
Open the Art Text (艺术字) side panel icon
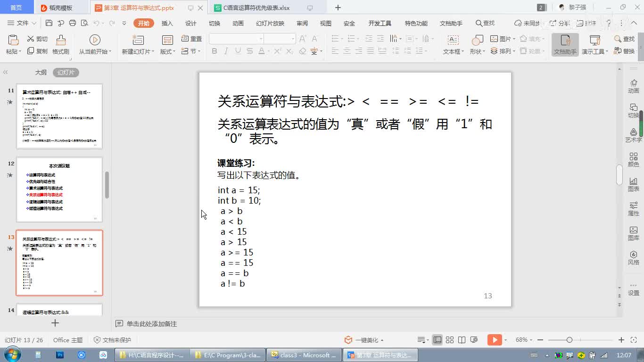pos(633,135)
